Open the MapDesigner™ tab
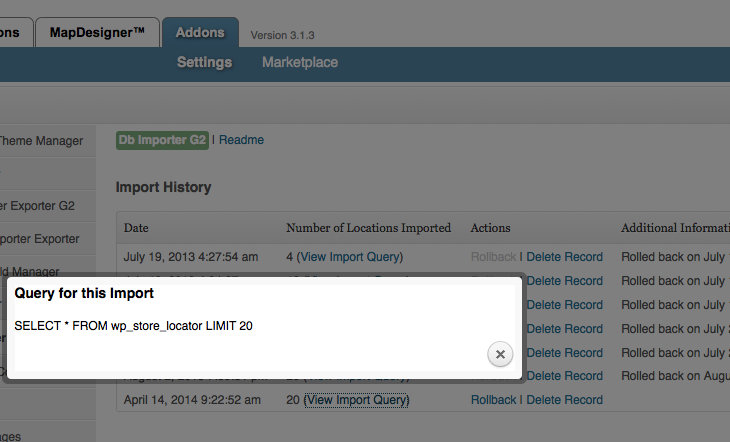 point(97,33)
